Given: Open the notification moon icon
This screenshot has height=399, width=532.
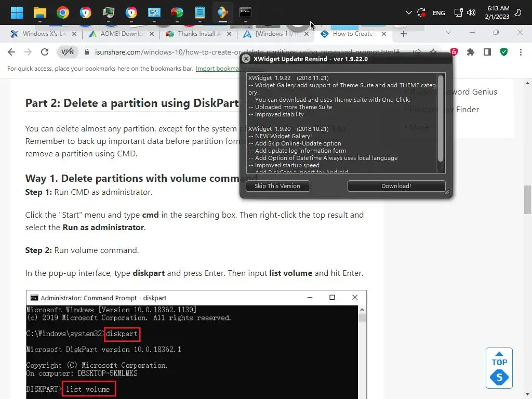Looking at the screenshot, I should click(x=518, y=13).
